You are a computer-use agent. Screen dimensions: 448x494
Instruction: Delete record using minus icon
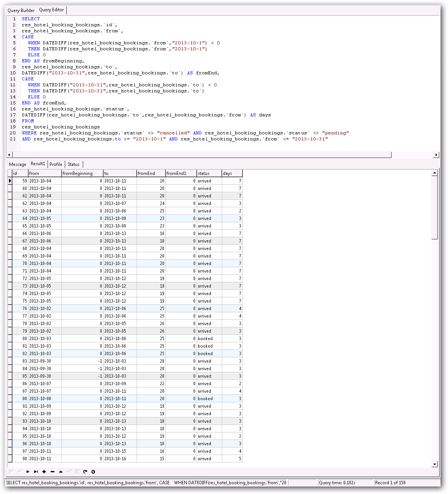click(x=52, y=471)
